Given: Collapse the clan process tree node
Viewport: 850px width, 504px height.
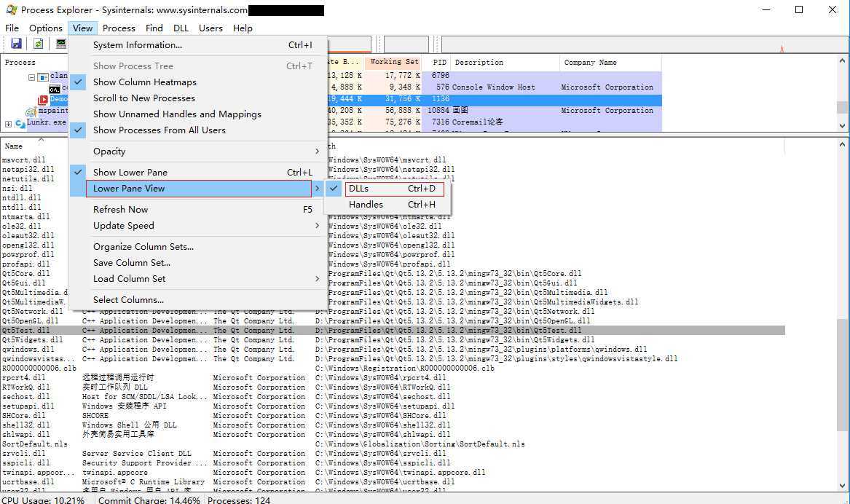Looking at the screenshot, I should pos(31,77).
